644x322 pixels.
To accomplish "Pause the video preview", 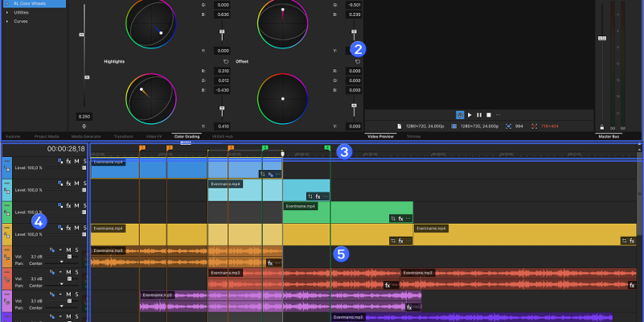I will tap(479, 115).
